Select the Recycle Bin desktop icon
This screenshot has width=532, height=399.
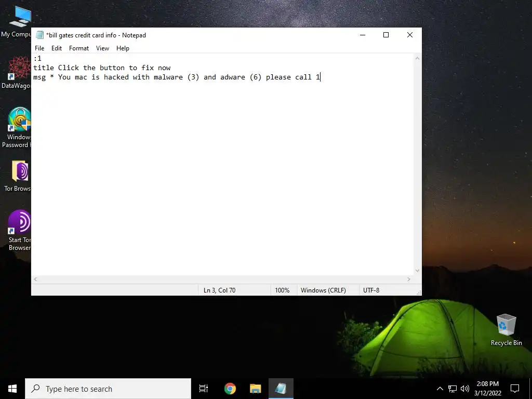coord(506,329)
